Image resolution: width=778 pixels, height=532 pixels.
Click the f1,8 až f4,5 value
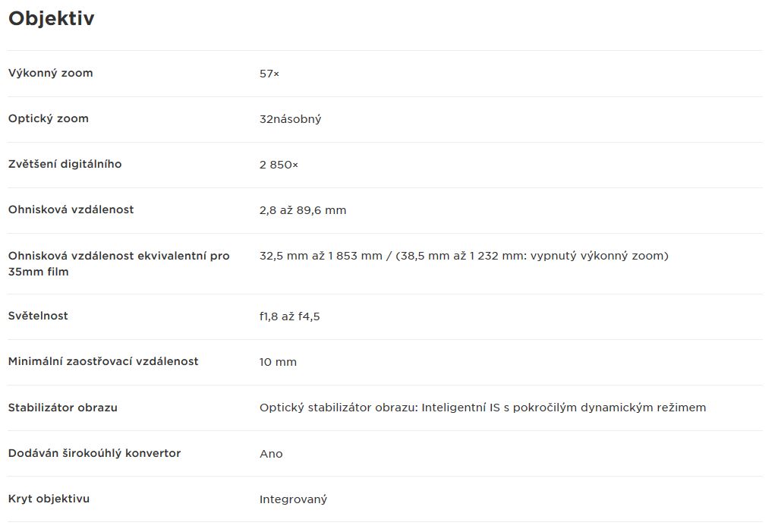click(290, 316)
